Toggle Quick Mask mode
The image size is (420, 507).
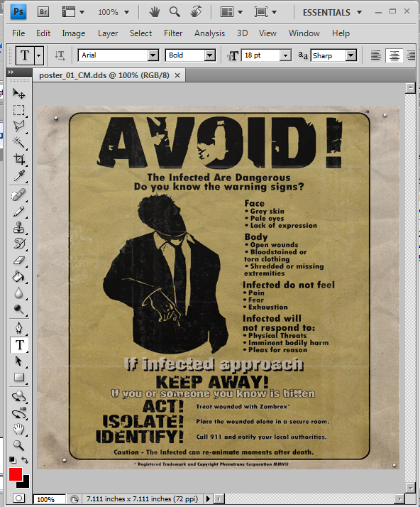(18, 498)
